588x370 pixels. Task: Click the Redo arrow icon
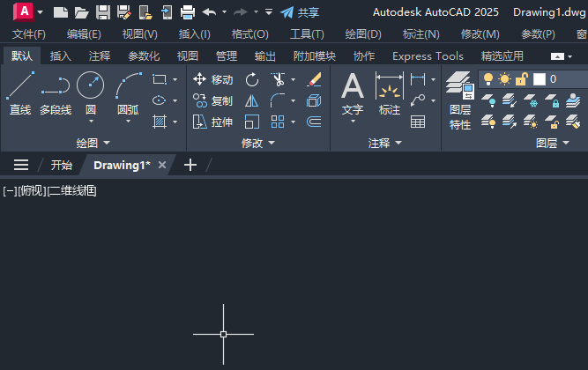click(x=240, y=12)
